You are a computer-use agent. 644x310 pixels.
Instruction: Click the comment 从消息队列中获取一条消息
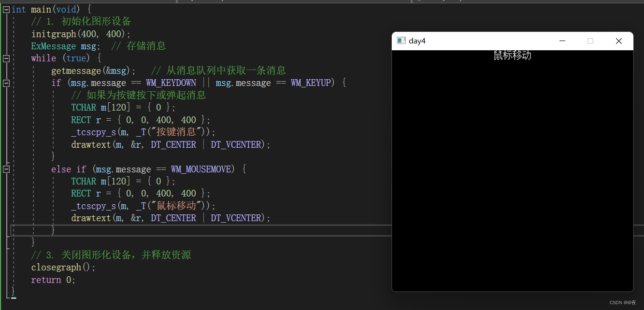coord(218,71)
